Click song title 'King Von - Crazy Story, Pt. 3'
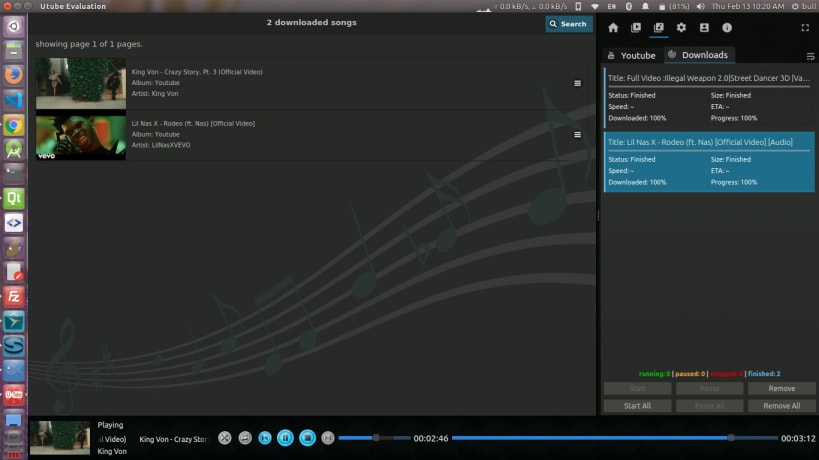 (x=197, y=72)
